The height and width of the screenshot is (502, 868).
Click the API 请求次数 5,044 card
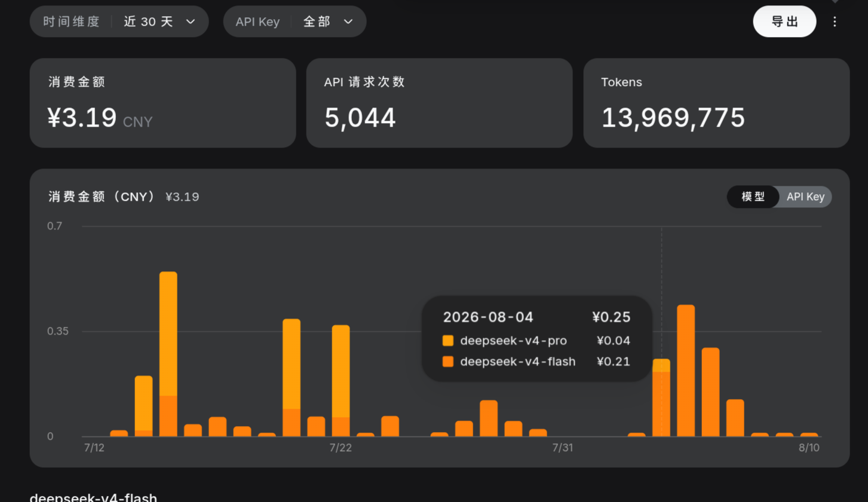(x=439, y=103)
